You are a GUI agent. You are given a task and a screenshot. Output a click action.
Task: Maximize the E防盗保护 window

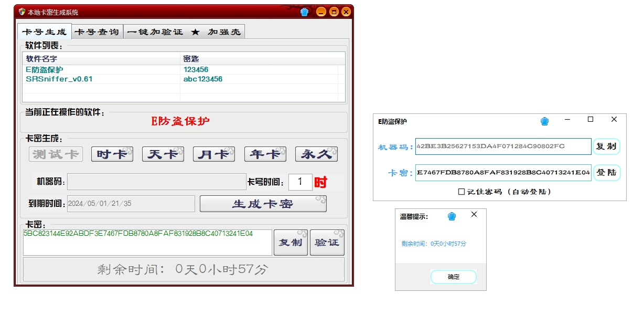click(x=591, y=120)
